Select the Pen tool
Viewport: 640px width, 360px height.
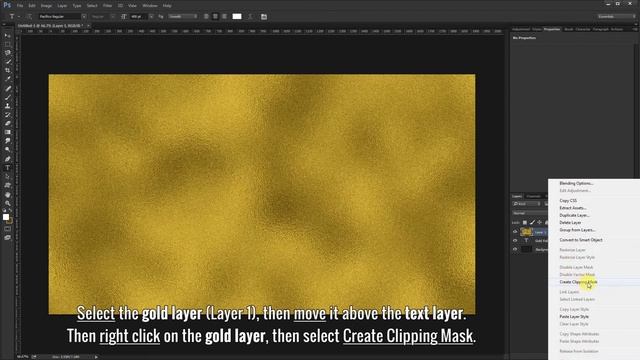tap(7, 159)
